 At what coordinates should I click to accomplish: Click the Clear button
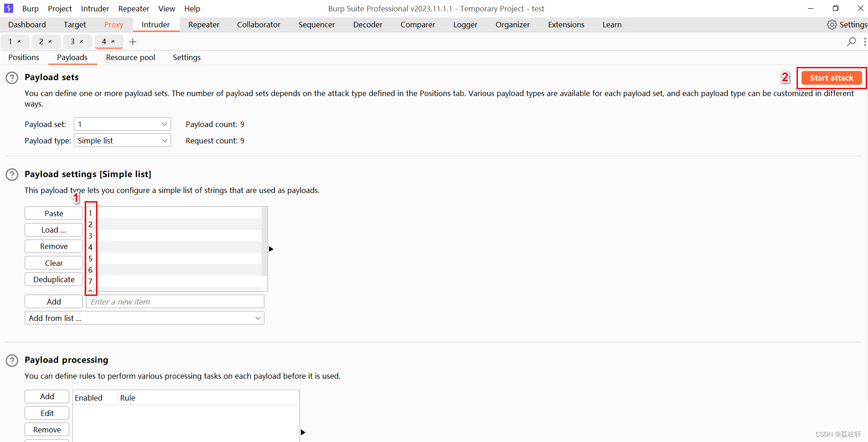pyautogui.click(x=54, y=263)
